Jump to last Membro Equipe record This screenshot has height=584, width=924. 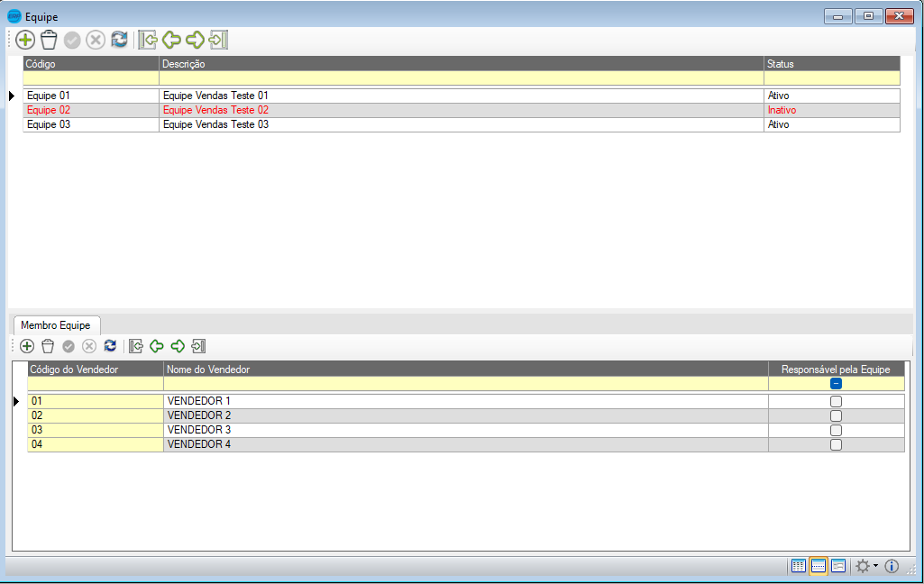199,346
